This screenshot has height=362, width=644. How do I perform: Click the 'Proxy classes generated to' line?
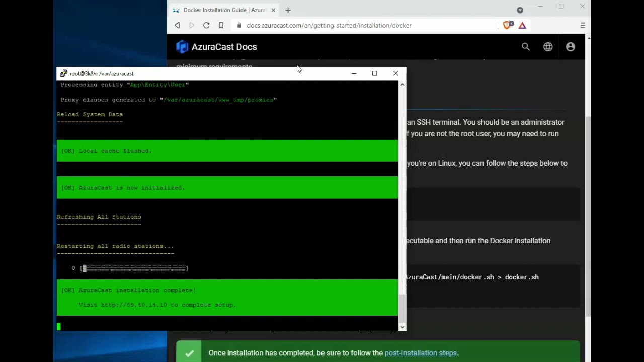169,100
